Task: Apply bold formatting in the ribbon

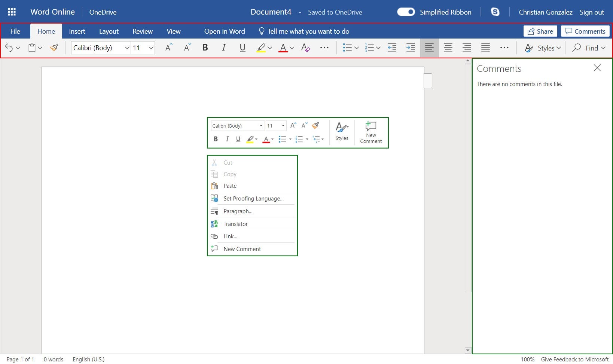Action: tap(205, 48)
